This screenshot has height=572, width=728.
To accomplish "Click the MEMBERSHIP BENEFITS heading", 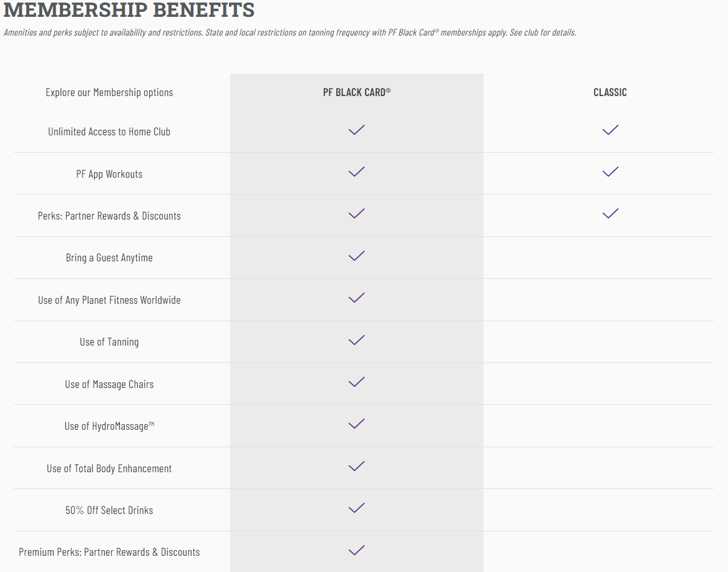I will (x=129, y=10).
